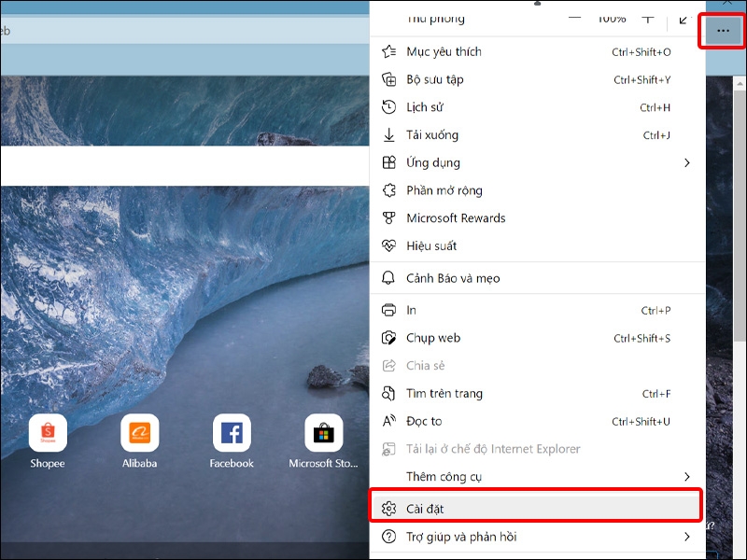Select Bộ sưu tập menu entry
This screenshot has height=560, width=747.
[x=538, y=79]
